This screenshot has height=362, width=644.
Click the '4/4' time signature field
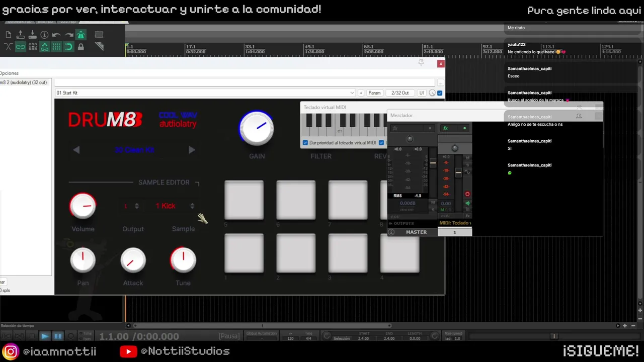[x=308, y=338]
